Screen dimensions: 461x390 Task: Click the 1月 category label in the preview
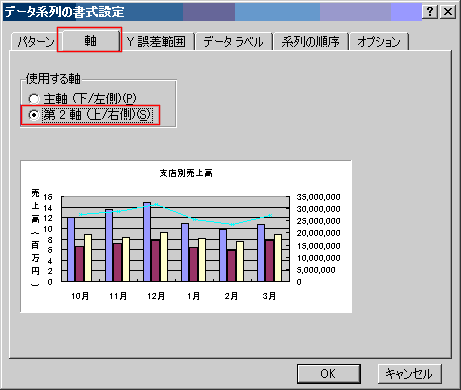(x=193, y=296)
